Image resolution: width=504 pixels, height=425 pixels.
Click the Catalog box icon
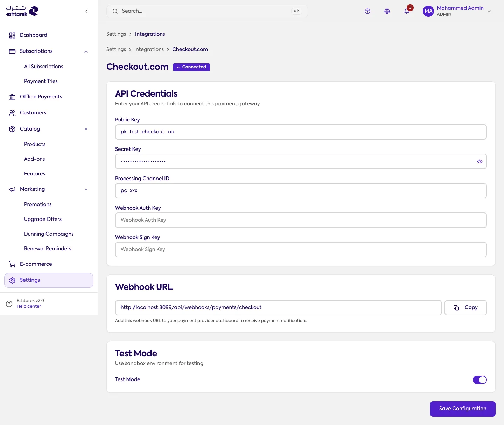(x=12, y=129)
